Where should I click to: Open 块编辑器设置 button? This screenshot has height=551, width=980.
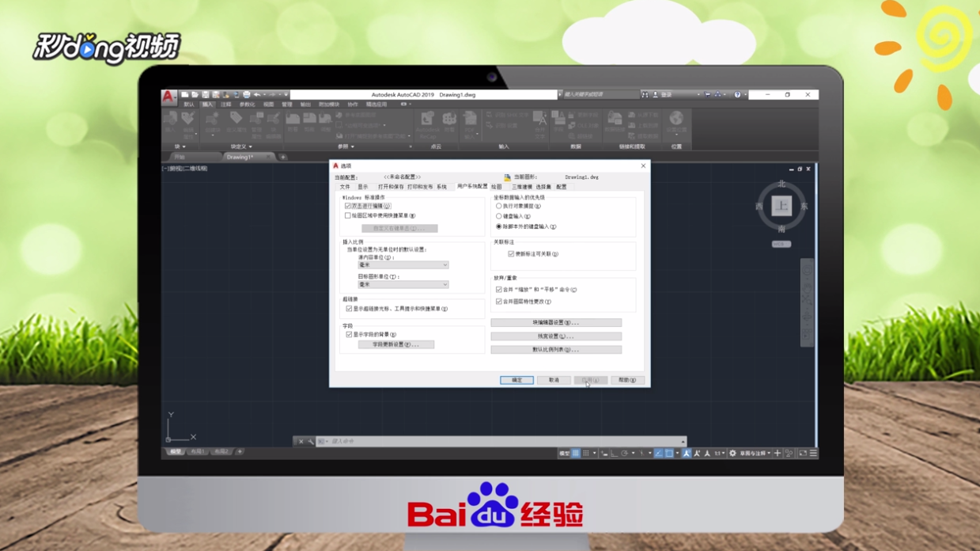point(556,323)
